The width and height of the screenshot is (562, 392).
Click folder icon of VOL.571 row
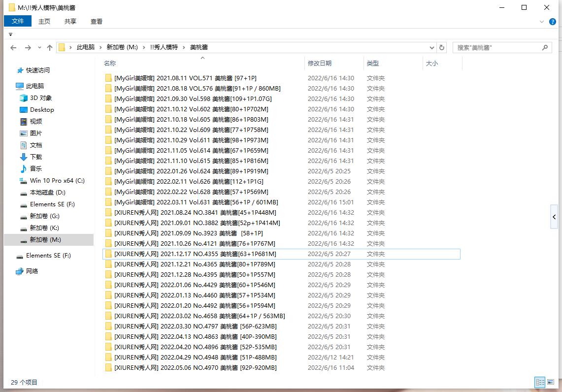108,78
